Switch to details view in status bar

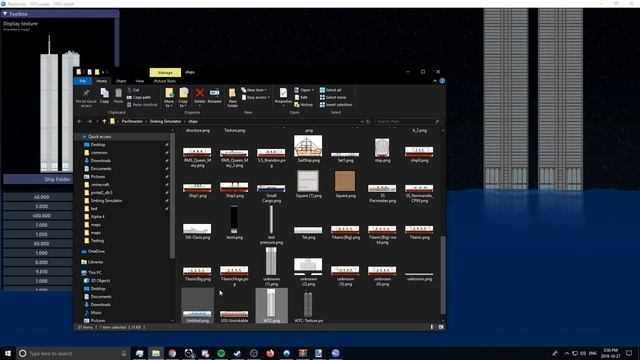click(432, 327)
